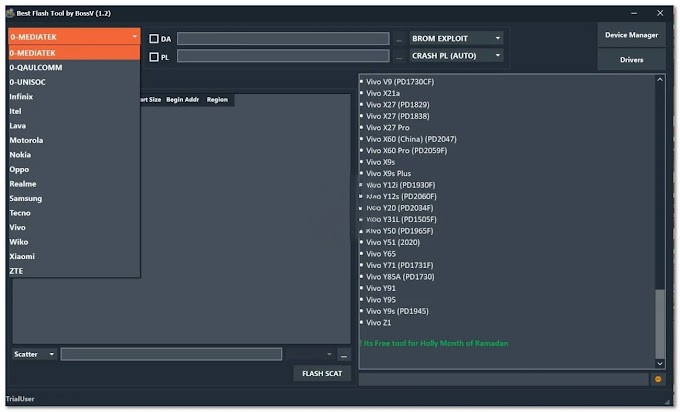The image size is (680, 412).
Task: Click the Region column header
Action: tap(217, 100)
